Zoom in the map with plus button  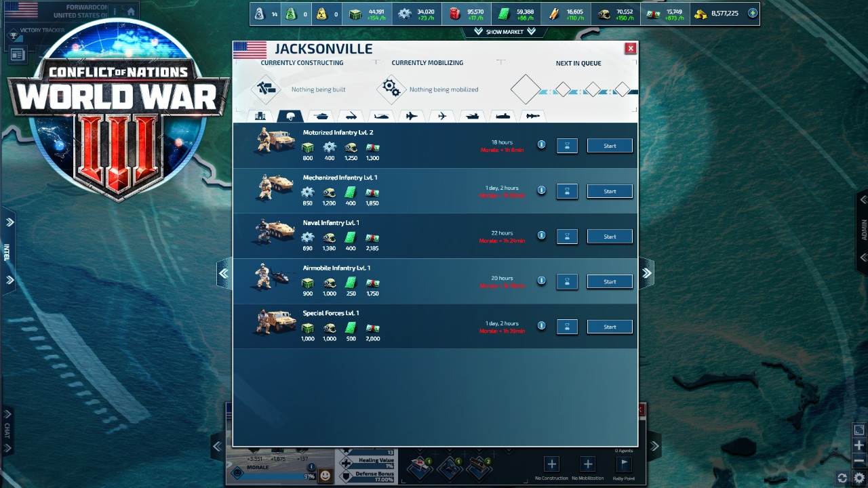pyautogui.click(x=859, y=445)
